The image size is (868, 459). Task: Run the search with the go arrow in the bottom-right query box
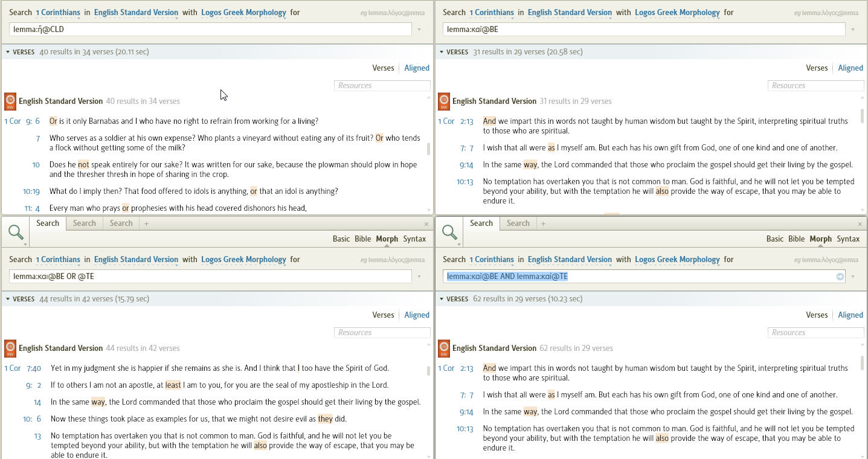coord(840,277)
